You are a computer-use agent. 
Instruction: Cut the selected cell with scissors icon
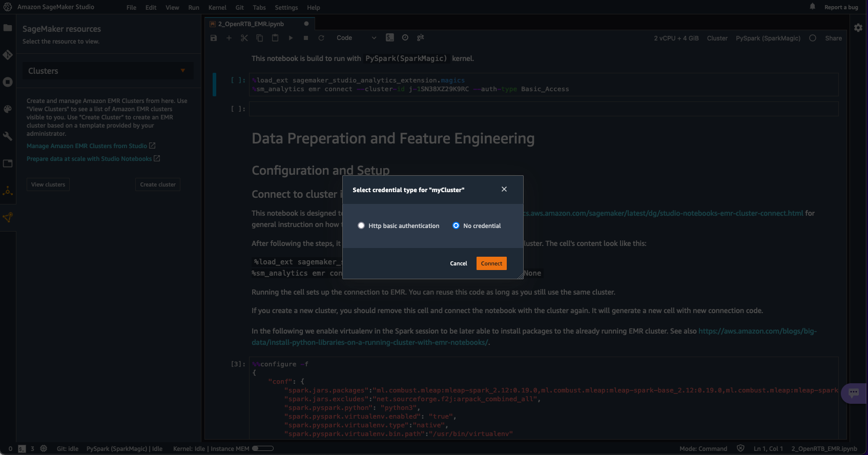[244, 38]
